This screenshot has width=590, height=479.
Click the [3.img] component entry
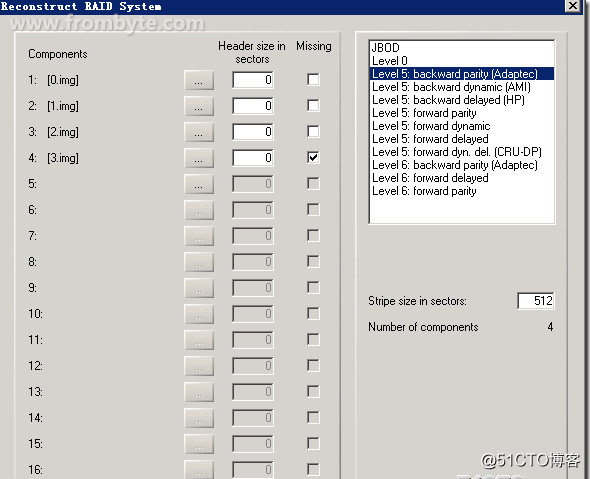63,158
